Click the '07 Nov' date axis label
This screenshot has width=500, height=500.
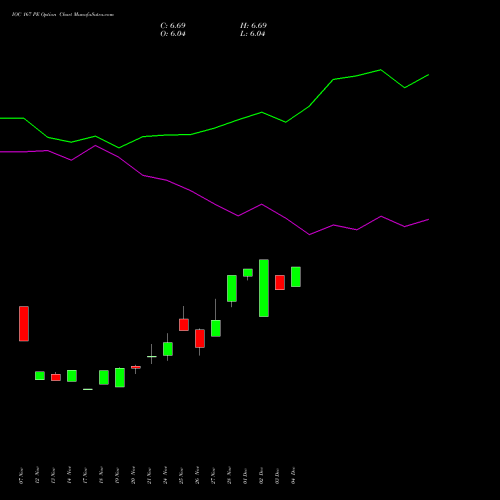pyautogui.click(x=21, y=476)
